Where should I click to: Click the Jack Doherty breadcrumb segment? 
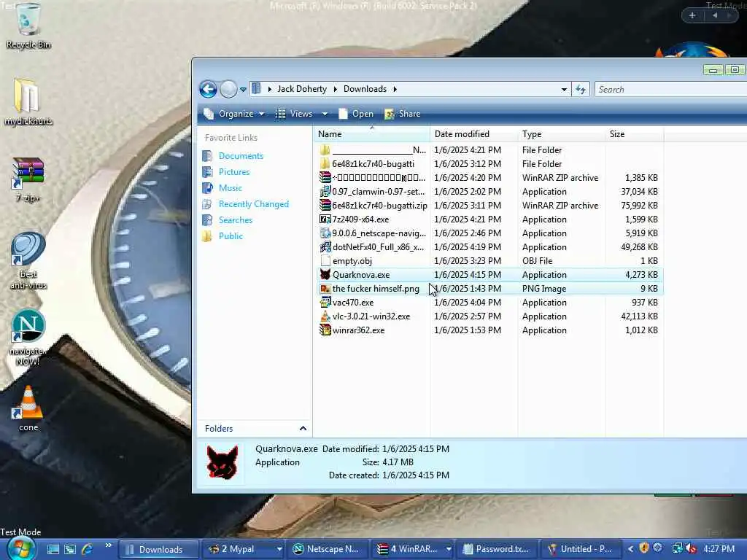[302, 89]
